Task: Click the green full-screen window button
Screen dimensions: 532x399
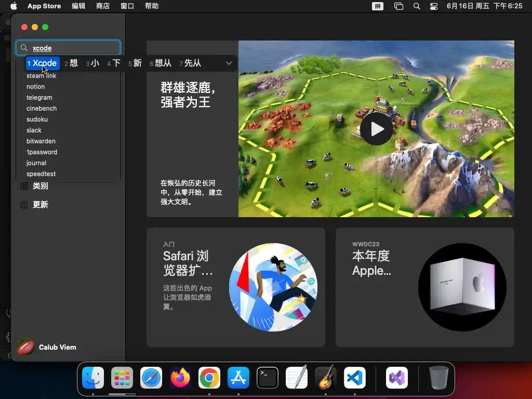Action: [45, 27]
